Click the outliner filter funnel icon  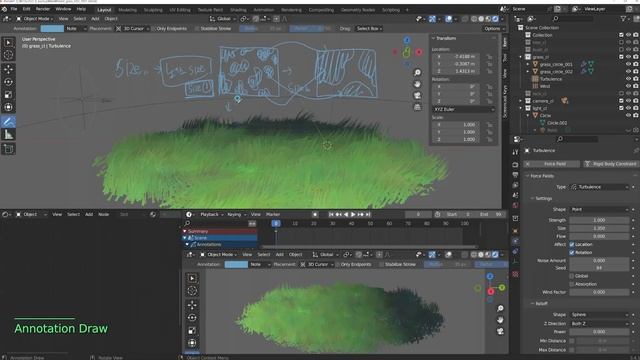pyautogui.click(x=624, y=19)
